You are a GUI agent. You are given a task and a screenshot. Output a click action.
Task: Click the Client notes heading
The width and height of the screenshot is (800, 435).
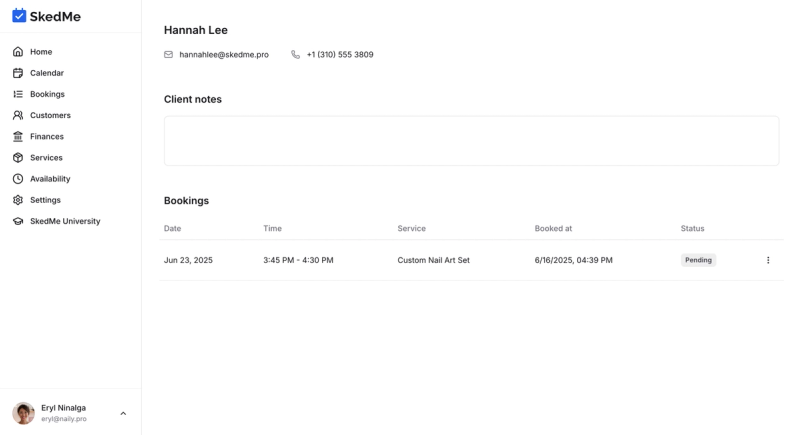click(x=193, y=99)
